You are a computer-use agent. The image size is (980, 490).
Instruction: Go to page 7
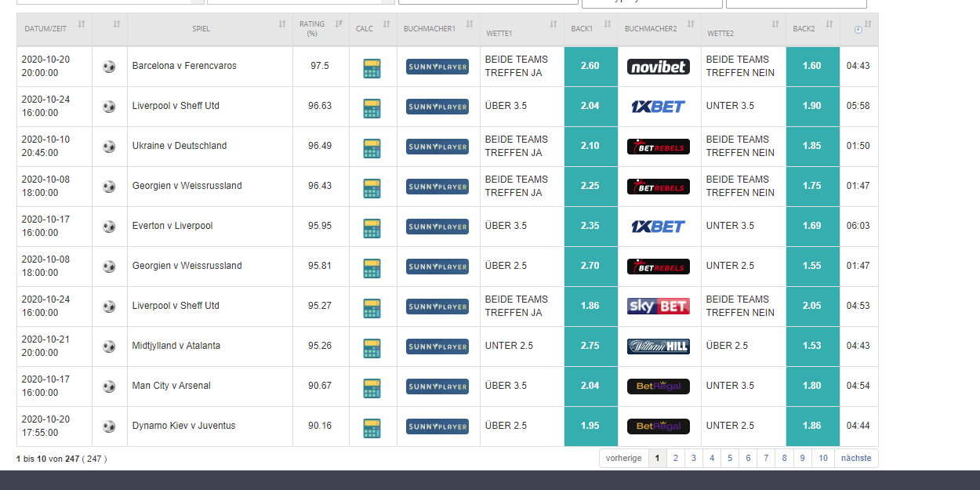pyautogui.click(x=766, y=458)
